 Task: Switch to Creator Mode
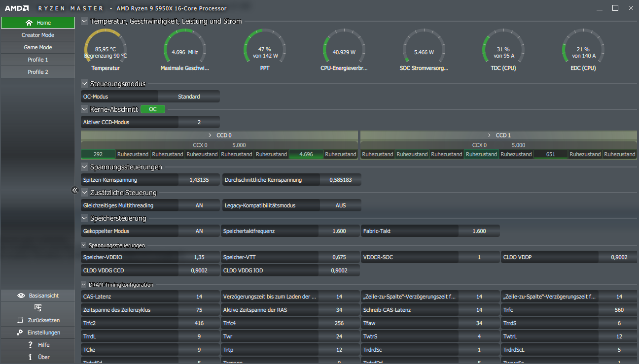(38, 35)
